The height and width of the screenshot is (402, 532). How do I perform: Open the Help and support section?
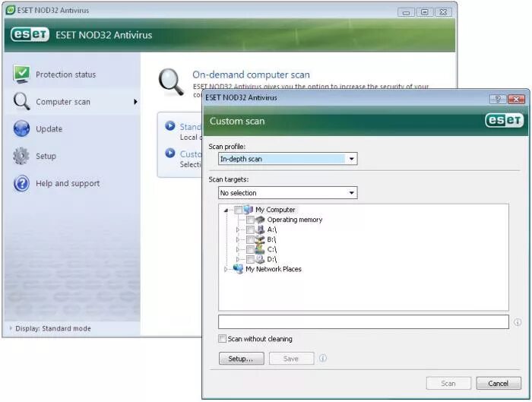(x=72, y=183)
